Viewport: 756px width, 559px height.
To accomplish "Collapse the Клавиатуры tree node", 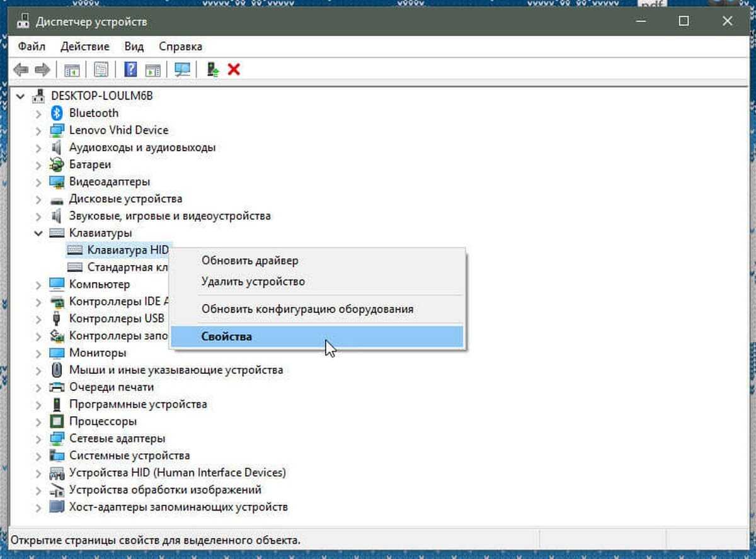I will [39, 233].
